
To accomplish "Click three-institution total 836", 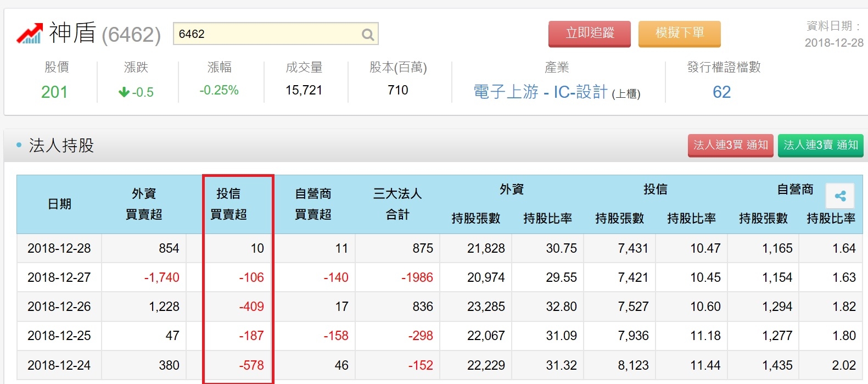I will coord(423,307).
